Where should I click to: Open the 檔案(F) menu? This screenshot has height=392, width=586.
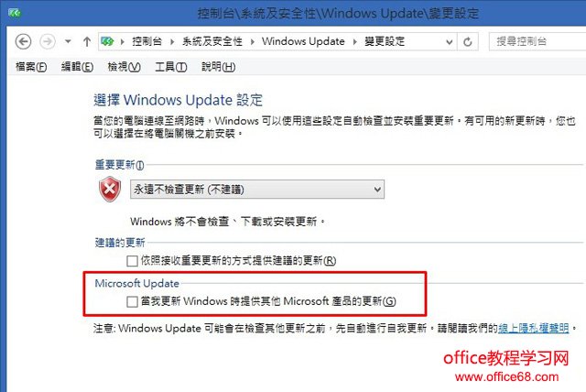tap(31, 67)
